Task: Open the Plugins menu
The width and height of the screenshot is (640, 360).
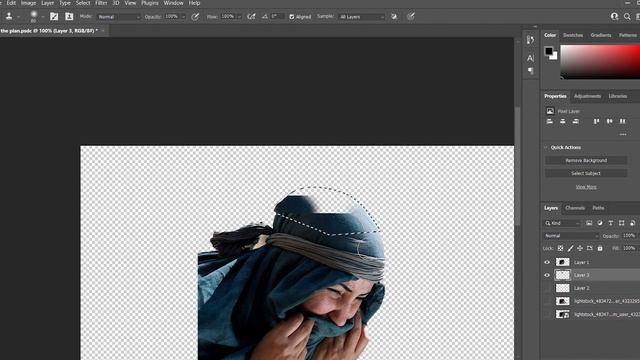Action: (150, 3)
